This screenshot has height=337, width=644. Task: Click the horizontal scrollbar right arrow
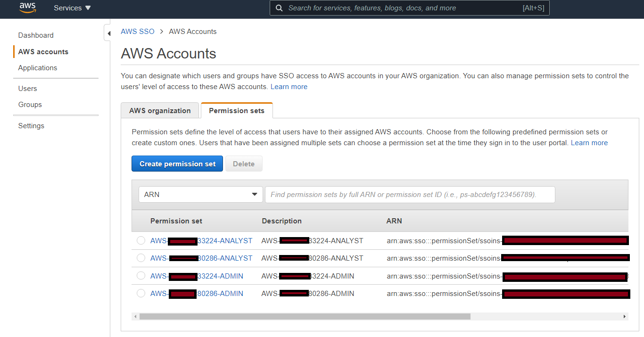click(625, 317)
